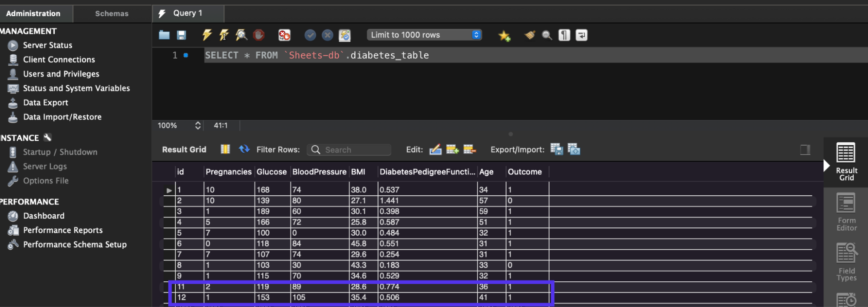This screenshot has height=307, width=868.
Task: Open Startup / Shutdown
Action: 60,152
